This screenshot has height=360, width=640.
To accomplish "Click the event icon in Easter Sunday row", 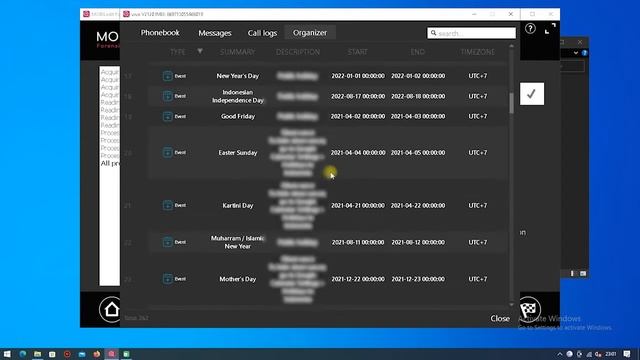I will click(x=167, y=152).
